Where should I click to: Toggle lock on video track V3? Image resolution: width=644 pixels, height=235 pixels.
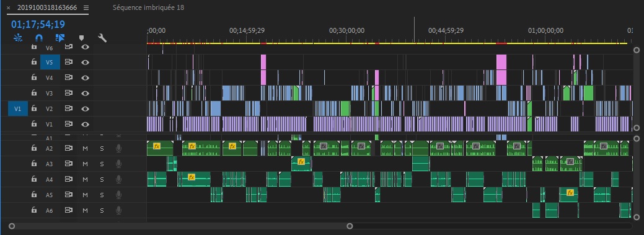pyautogui.click(x=34, y=93)
